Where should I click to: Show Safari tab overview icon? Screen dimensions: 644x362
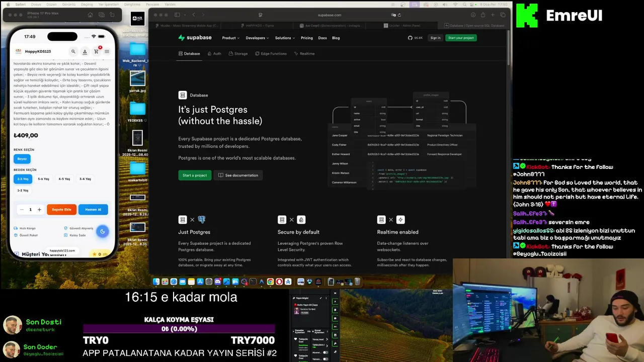point(503,15)
